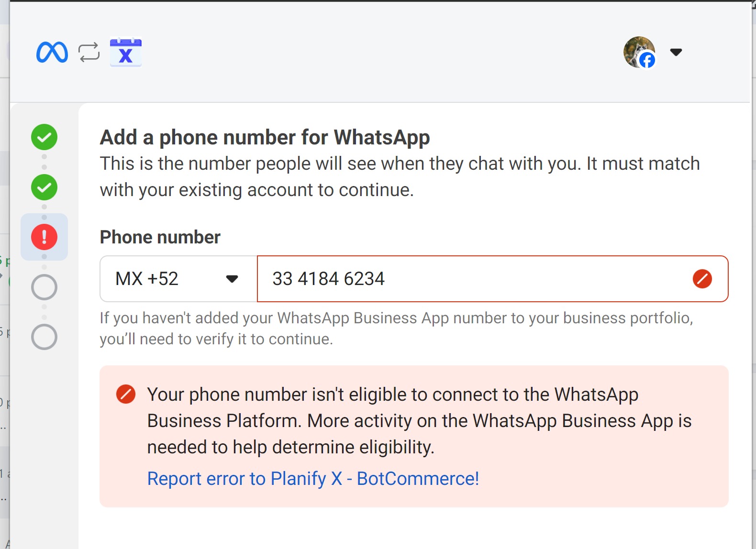Open Report error to Planify X link
Image resolution: width=756 pixels, height=549 pixels.
[313, 479]
